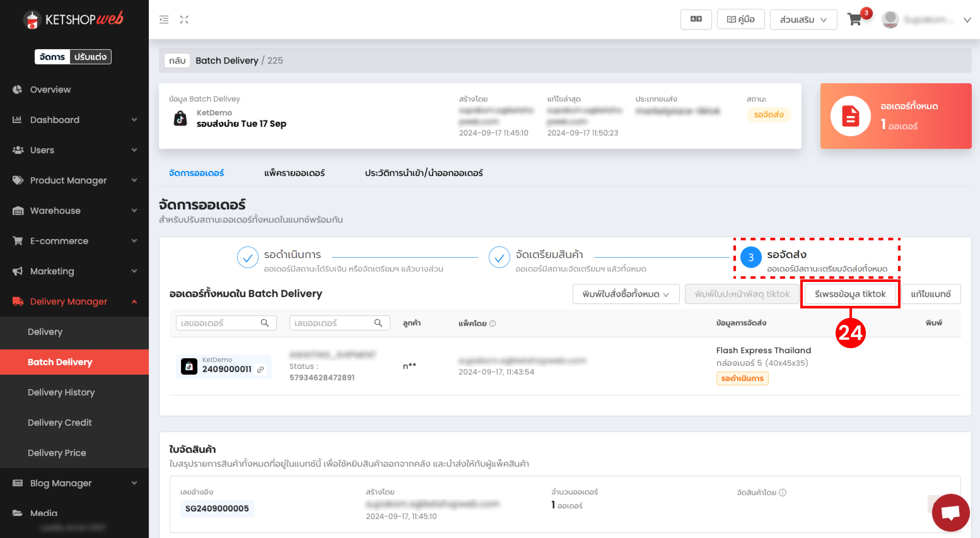Viewport: 980px width, 538px height.
Task: Click the link icon beside order 2409000011
Action: click(261, 369)
